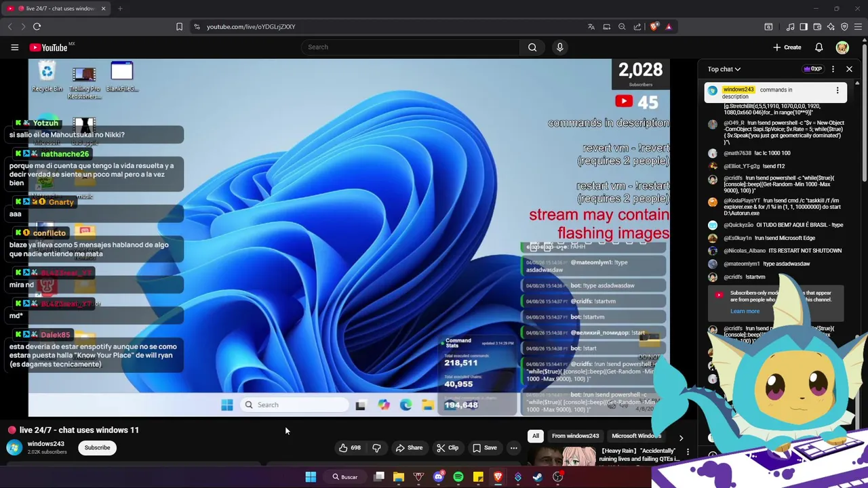Go to YouTube home via logo
The width and height of the screenshot is (868, 488).
tap(49, 47)
